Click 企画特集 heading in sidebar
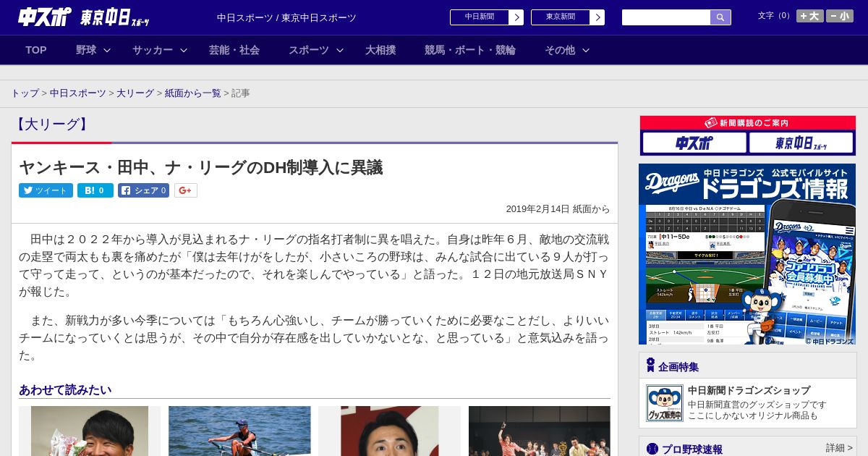The height and width of the screenshot is (456, 868). click(x=678, y=366)
